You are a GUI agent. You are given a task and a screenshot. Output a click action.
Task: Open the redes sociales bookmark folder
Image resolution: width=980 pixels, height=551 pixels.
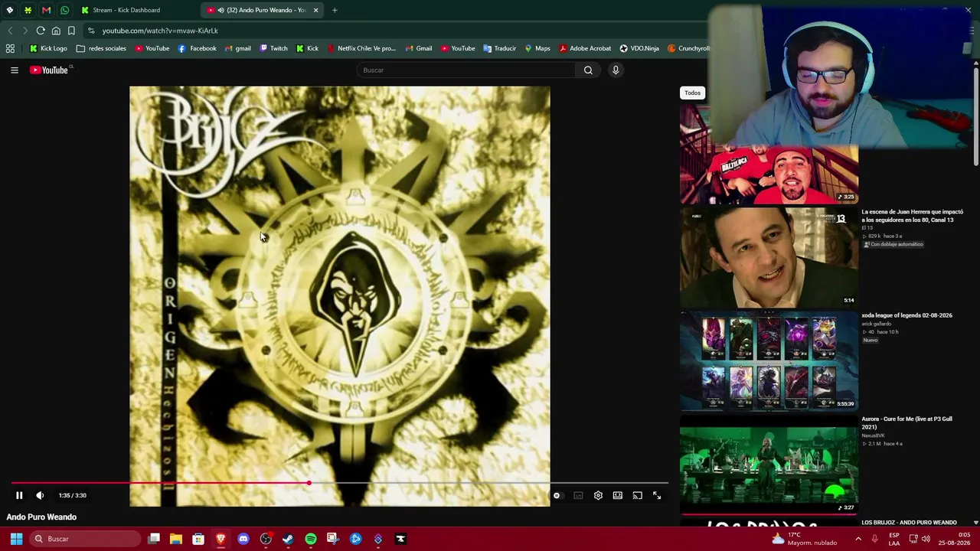101,48
